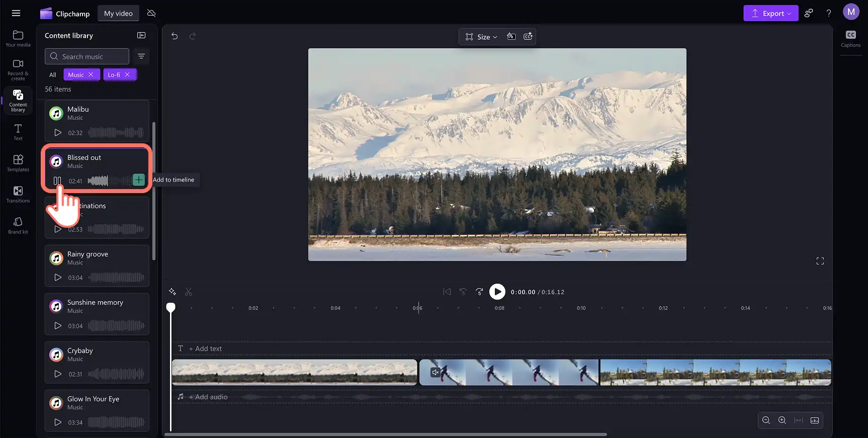Click the horizontal timeline scrollbar
The width and height of the screenshot is (868, 438).
[386, 434]
